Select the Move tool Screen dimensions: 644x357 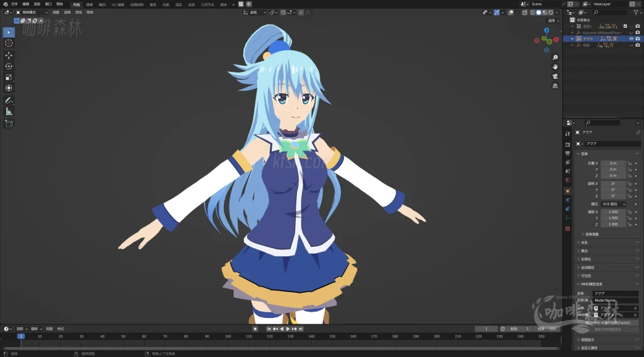(9, 55)
